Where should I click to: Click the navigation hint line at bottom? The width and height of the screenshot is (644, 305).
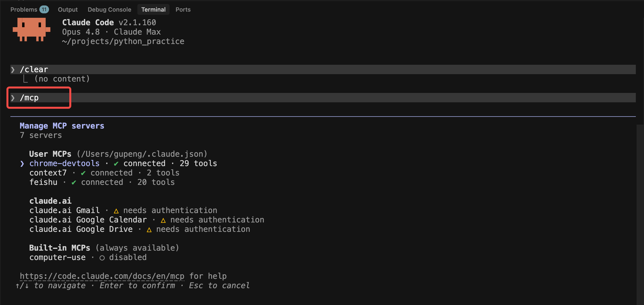click(x=132, y=285)
